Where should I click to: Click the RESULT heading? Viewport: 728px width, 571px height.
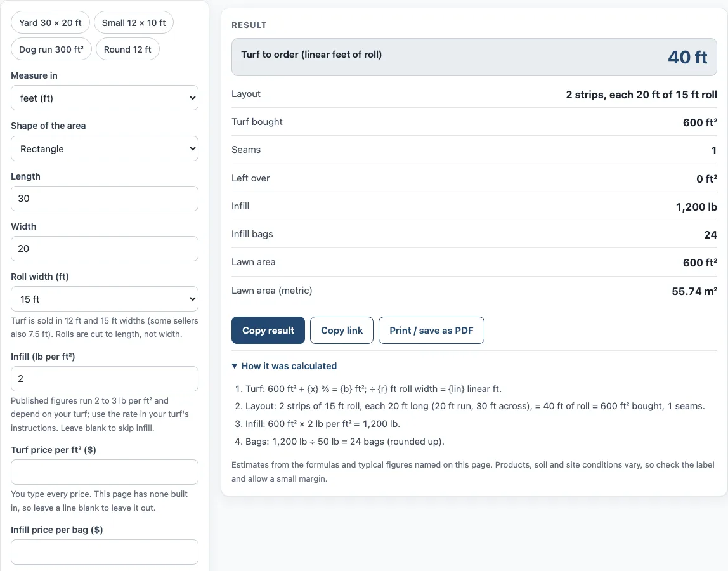[249, 25]
